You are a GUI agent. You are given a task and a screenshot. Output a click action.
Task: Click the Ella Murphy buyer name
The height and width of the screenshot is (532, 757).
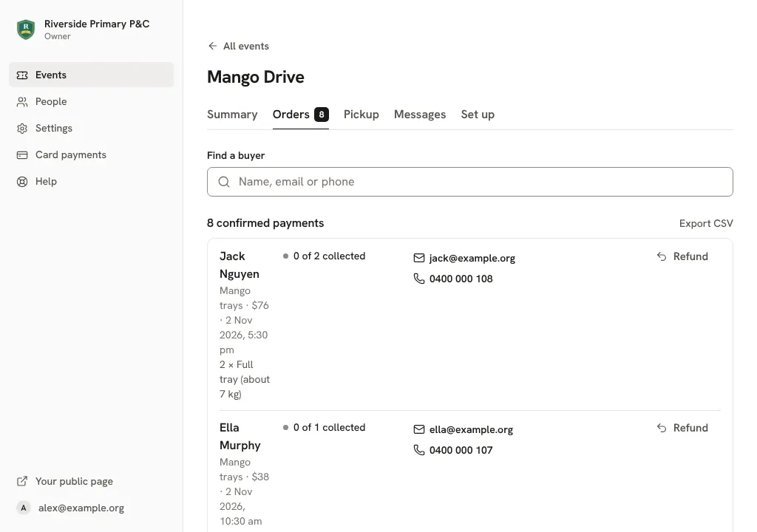240,437
